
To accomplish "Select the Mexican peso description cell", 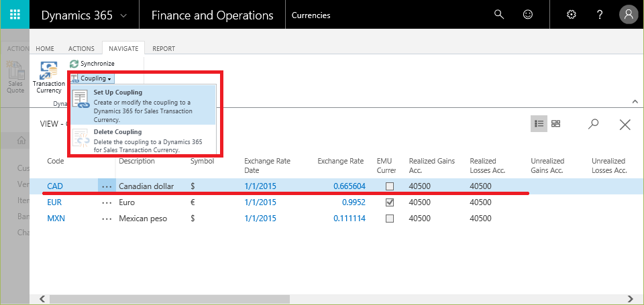I will (x=143, y=219).
